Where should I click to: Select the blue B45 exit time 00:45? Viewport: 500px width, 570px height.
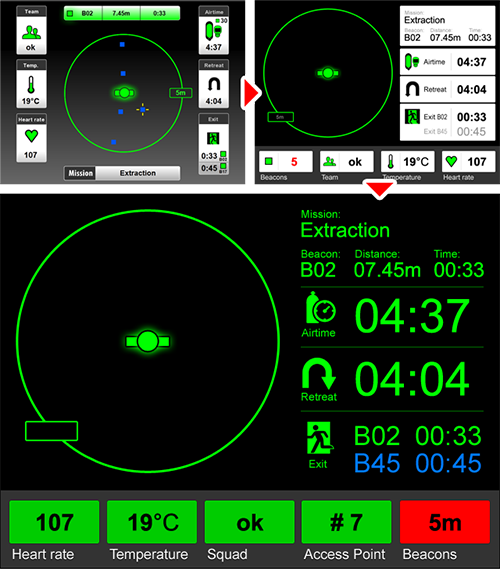tap(448, 463)
